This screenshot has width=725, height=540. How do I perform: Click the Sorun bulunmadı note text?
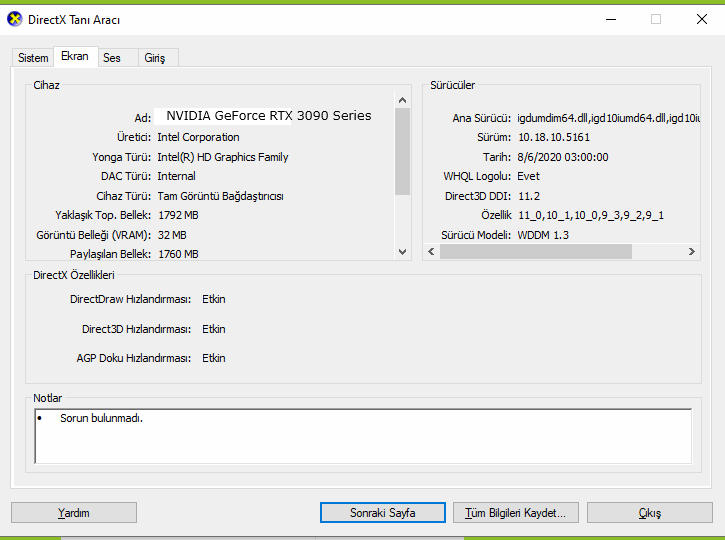coord(101,418)
